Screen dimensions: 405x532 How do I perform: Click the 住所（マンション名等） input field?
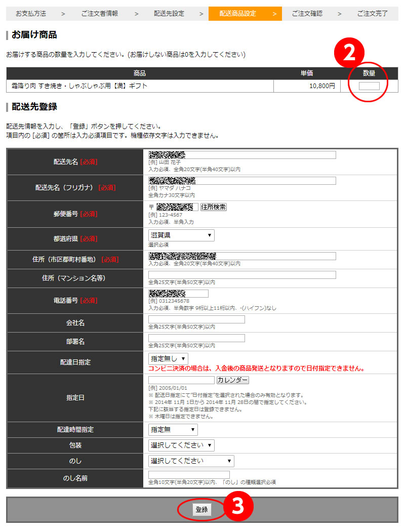[x=242, y=275]
